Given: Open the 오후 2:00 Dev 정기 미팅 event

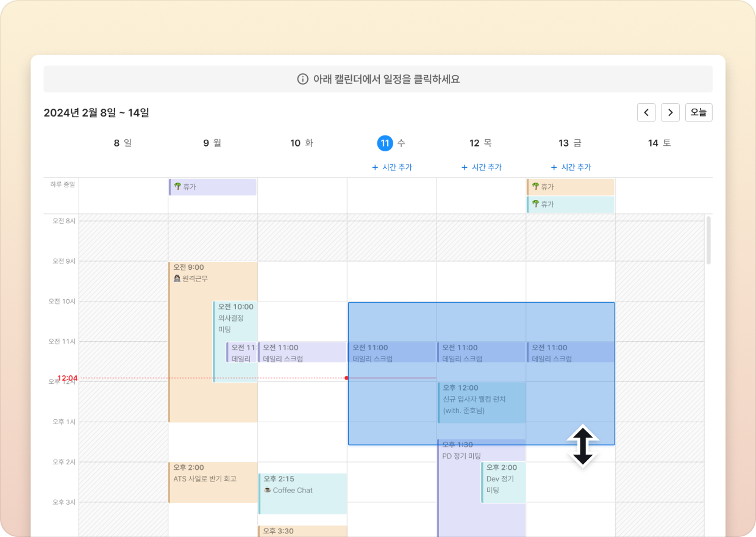Looking at the screenshot, I should [504, 483].
